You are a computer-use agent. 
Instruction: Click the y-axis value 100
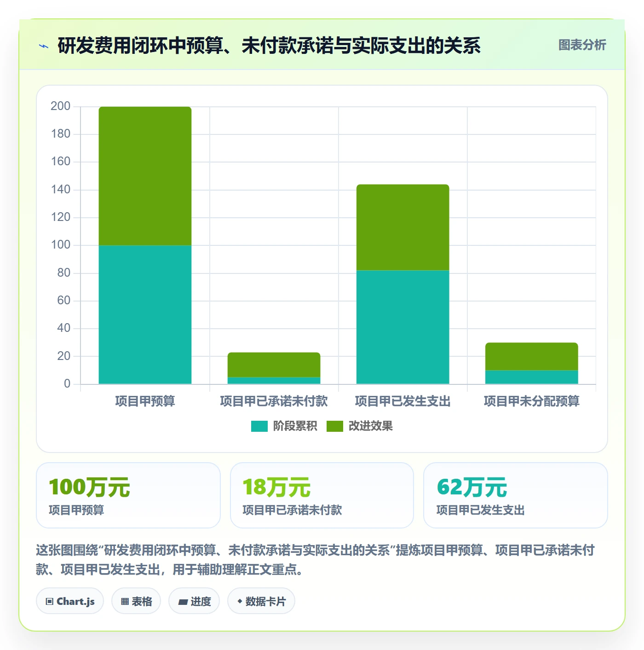(x=60, y=245)
